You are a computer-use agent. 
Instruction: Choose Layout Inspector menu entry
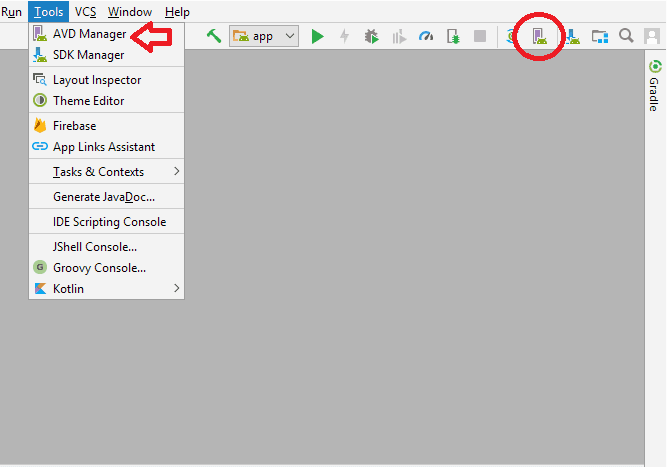(106, 80)
